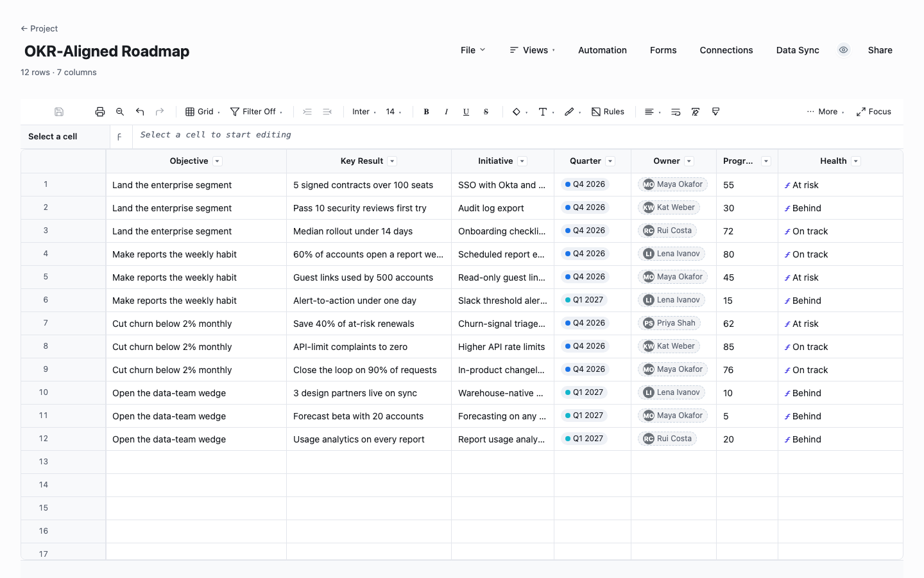924x578 pixels.
Task: Open the File menu
Action: click(x=473, y=50)
